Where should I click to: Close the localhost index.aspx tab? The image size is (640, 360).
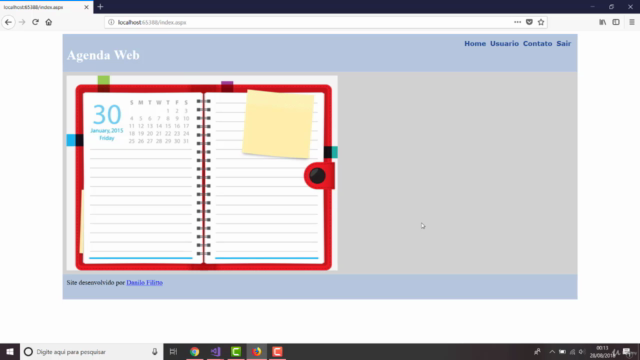point(86,7)
